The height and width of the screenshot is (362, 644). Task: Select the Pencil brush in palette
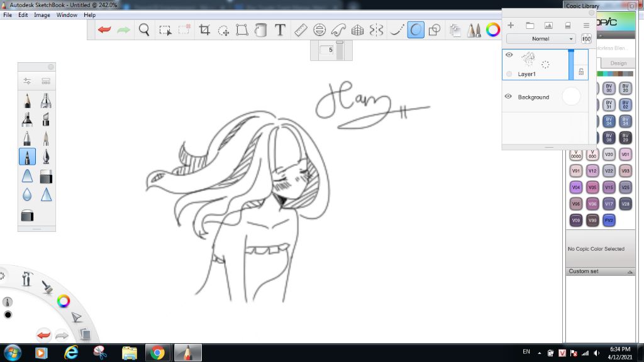pos(27,101)
